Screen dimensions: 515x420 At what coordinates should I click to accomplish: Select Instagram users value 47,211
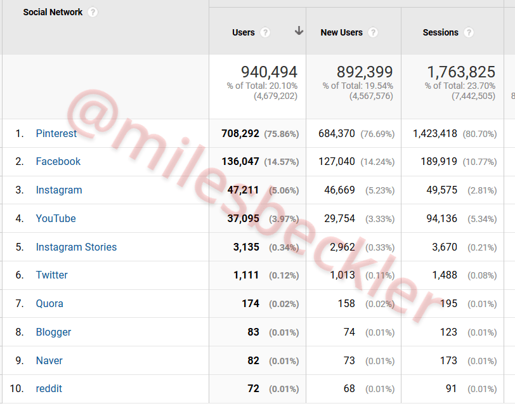pos(243,190)
